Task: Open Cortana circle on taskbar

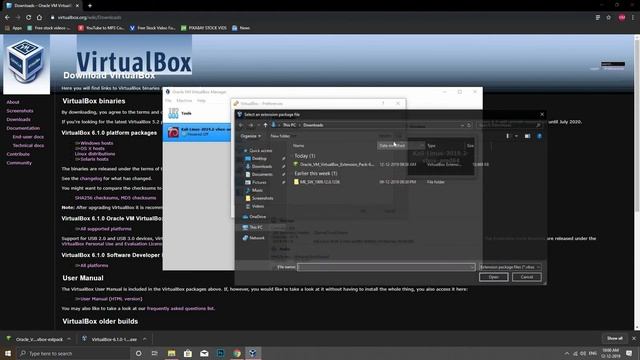Action: (x=138, y=353)
